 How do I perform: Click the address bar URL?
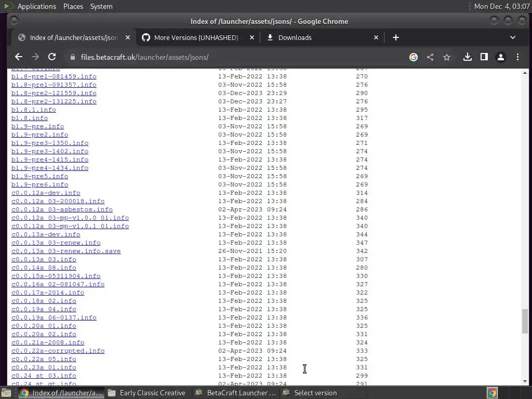(144, 57)
